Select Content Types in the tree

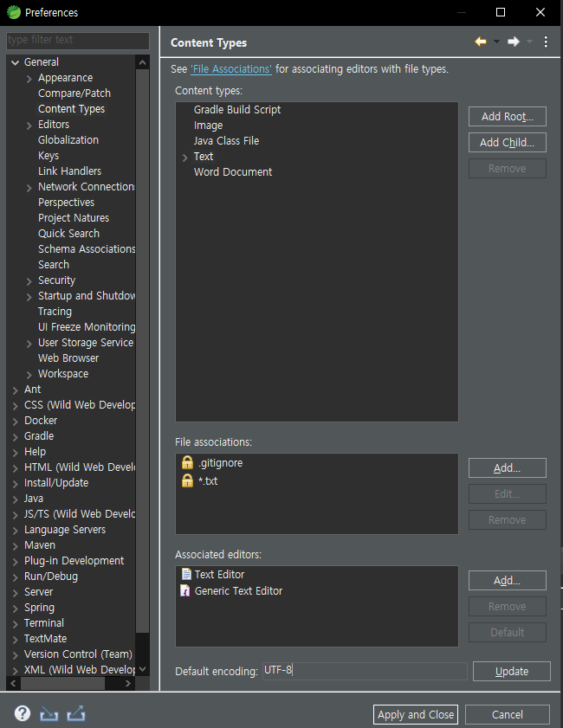point(72,109)
